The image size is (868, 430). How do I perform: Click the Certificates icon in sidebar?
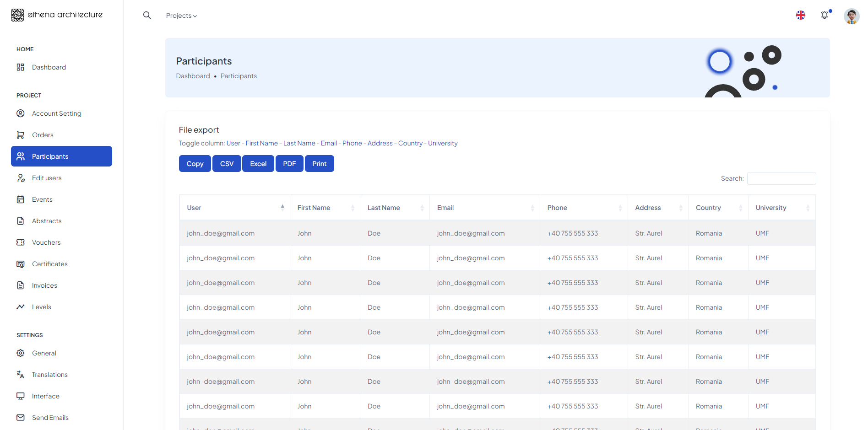(21, 264)
